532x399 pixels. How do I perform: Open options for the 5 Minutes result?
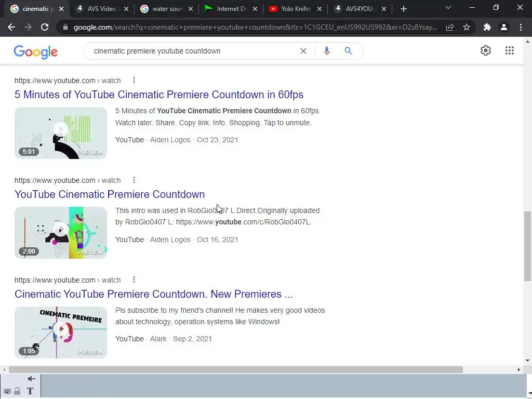134,80
